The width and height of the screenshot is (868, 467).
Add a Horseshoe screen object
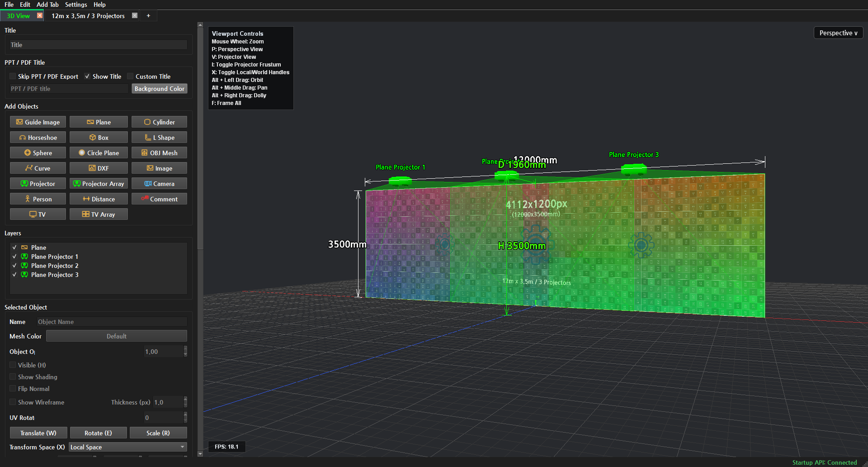tap(38, 138)
